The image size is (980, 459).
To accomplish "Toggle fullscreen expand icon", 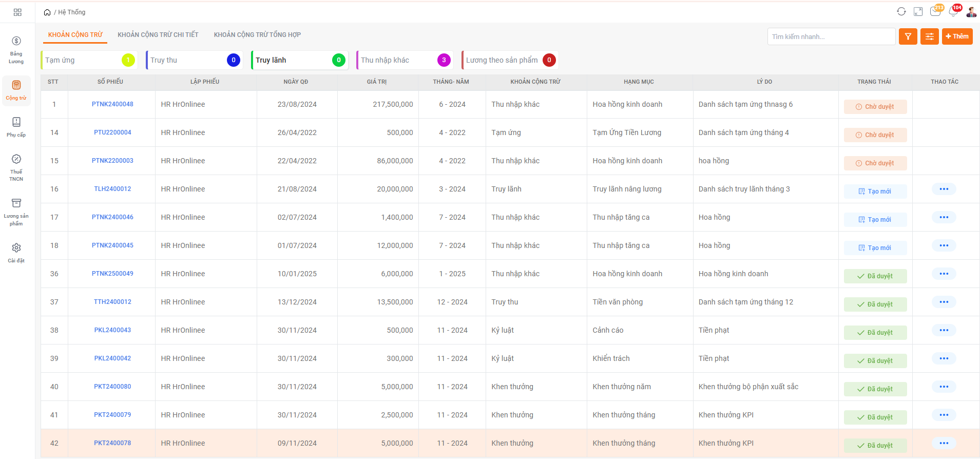I will [918, 12].
